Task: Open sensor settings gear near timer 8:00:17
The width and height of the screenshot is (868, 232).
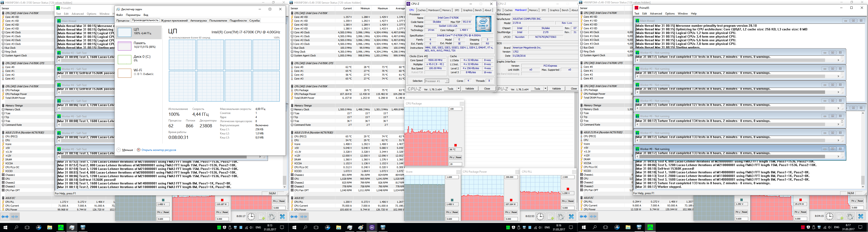Action: coord(272,216)
